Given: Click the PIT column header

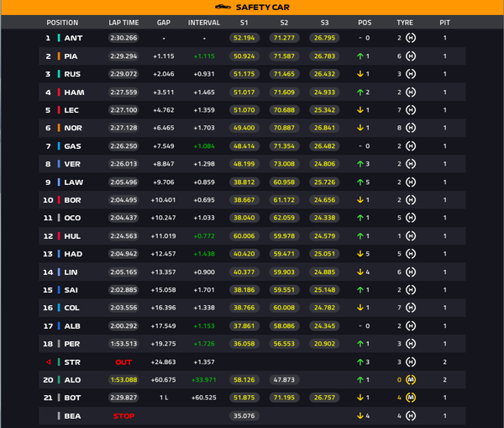Looking at the screenshot, I should [x=445, y=23].
